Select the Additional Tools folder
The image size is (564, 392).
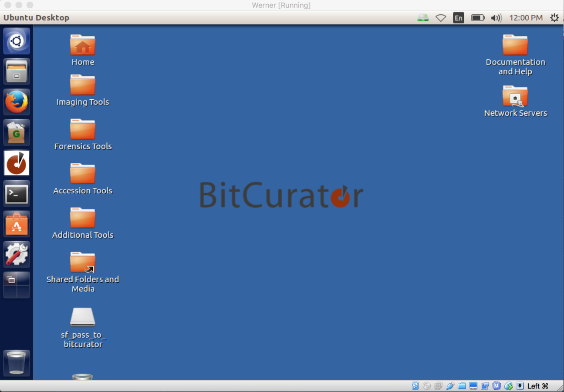[x=83, y=223]
